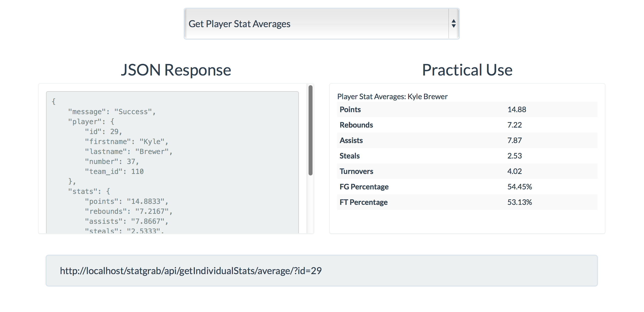The image size is (644, 312).
Task: Click the "lastname": "Brewer" JSON line
Action: point(128,152)
